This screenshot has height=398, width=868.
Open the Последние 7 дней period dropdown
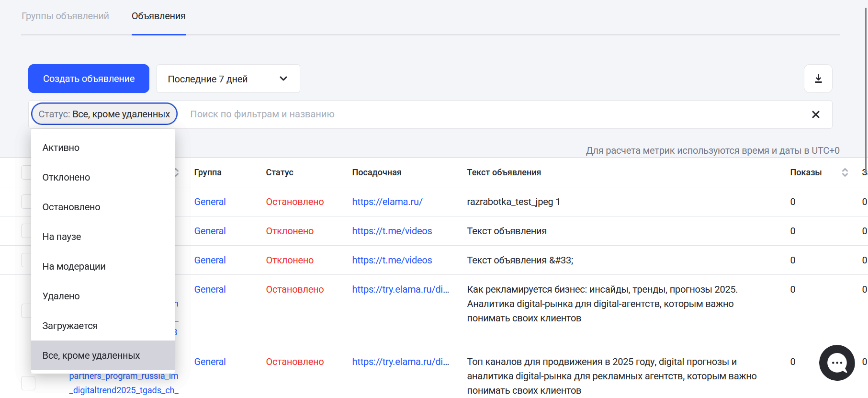(228, 79)
